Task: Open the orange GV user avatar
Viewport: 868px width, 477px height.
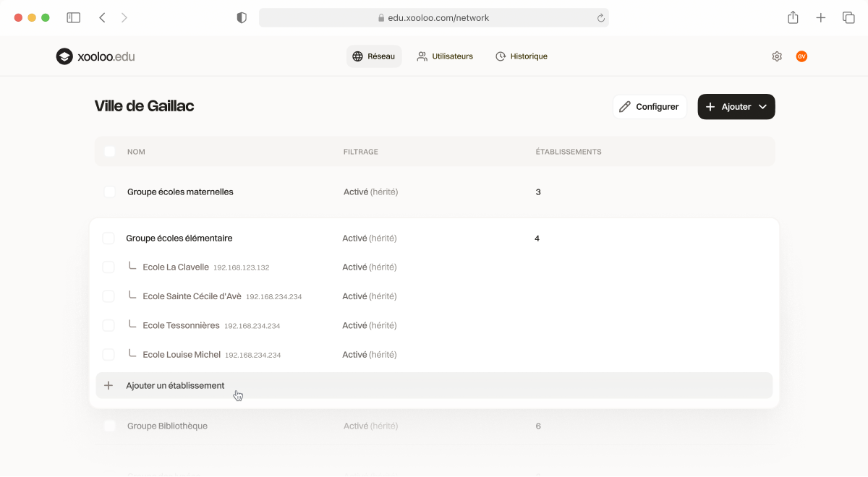Action: (801, 56)
